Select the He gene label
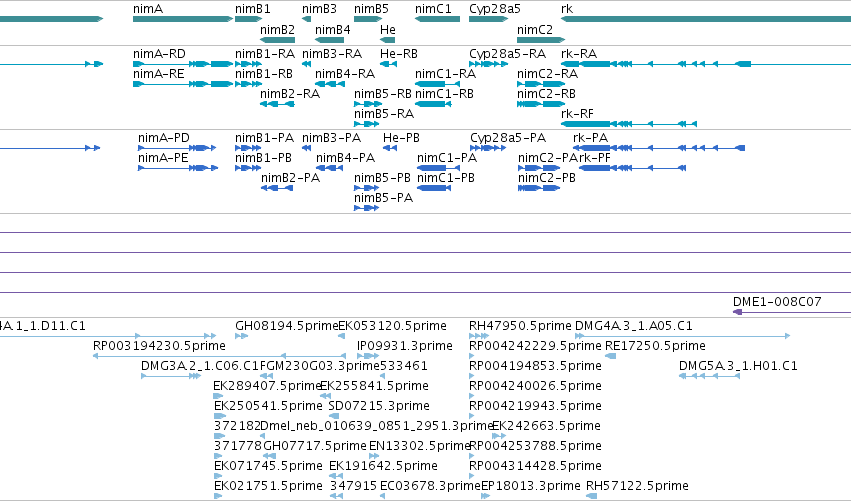This screenshot has width=851, height=501. (388, 29)
